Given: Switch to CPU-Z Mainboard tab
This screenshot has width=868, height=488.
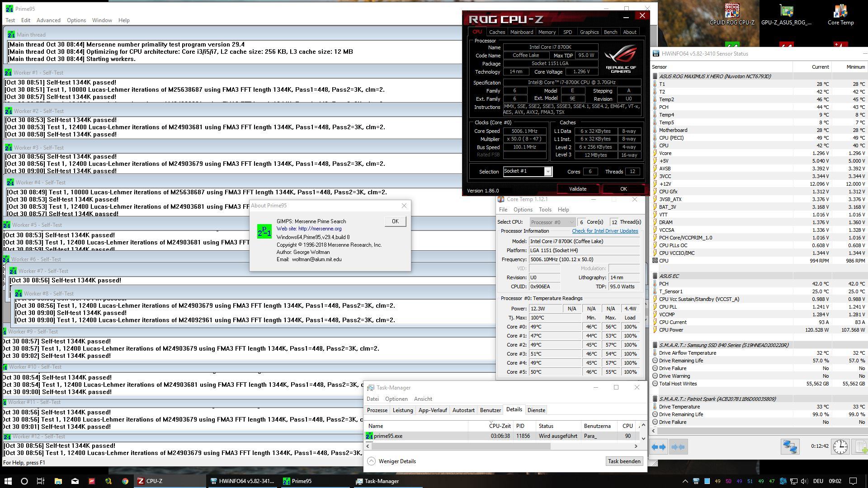Looking at the screenshot, I should click(x=521, y=32).
